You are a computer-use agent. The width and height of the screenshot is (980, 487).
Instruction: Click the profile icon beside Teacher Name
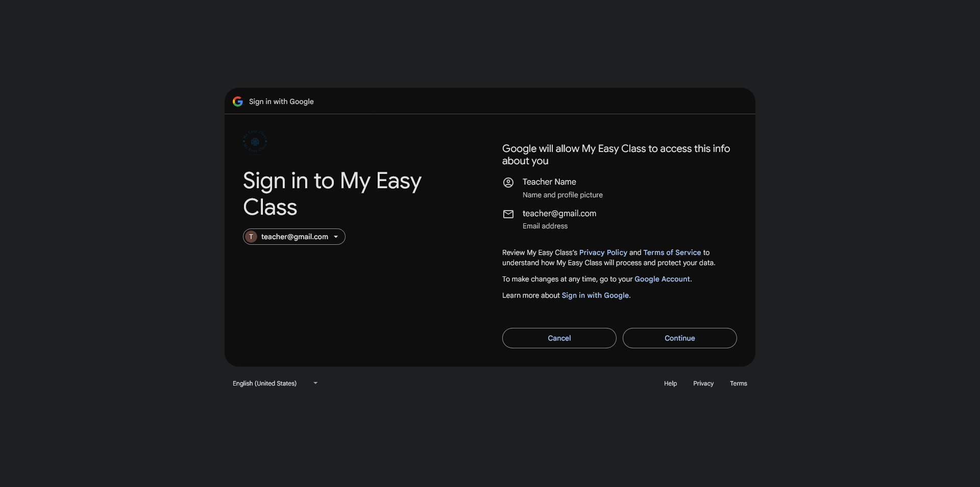(x=508, y=183)
